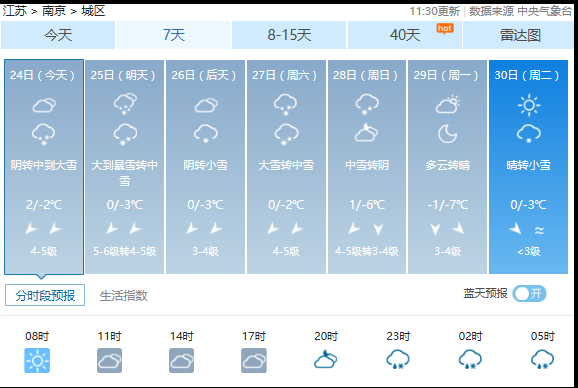Image resolution: width=578 pixels, height=388 pixels.
Task: Click the light snow night icon for 26日
Action: pos(206,133)
